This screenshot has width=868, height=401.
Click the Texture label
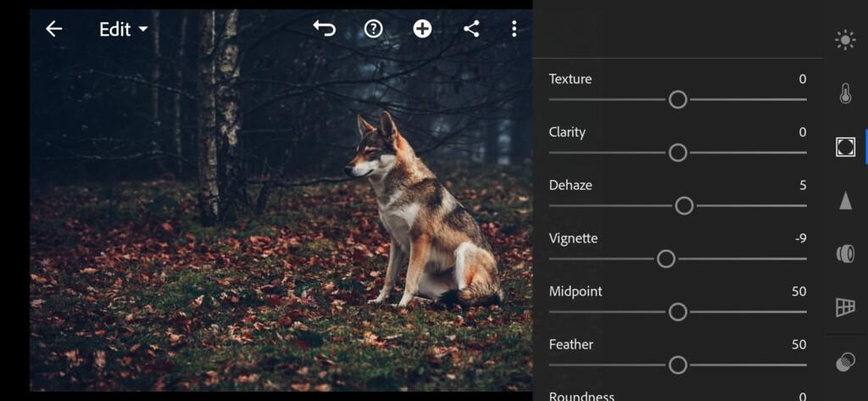570,79
